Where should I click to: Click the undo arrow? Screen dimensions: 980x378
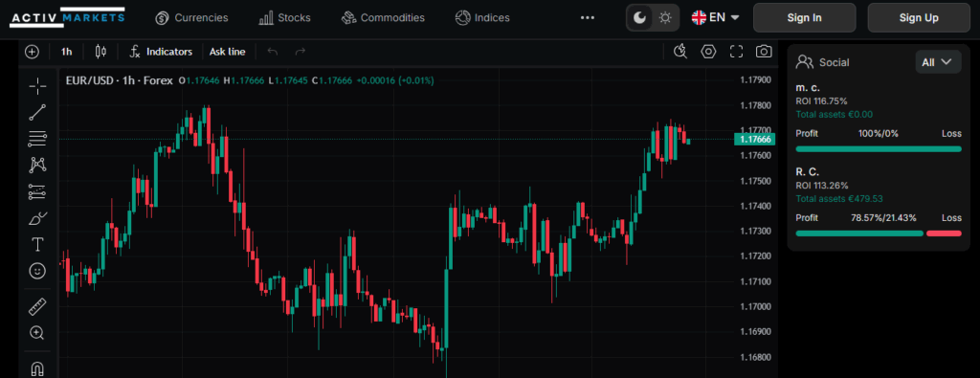pos(273,52)
